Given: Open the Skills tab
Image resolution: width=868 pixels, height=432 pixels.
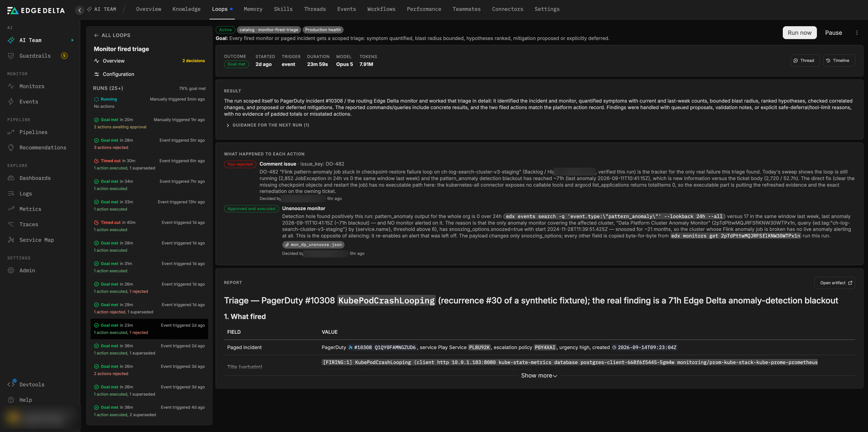Looking at the screenshot, I should [283, 9].
